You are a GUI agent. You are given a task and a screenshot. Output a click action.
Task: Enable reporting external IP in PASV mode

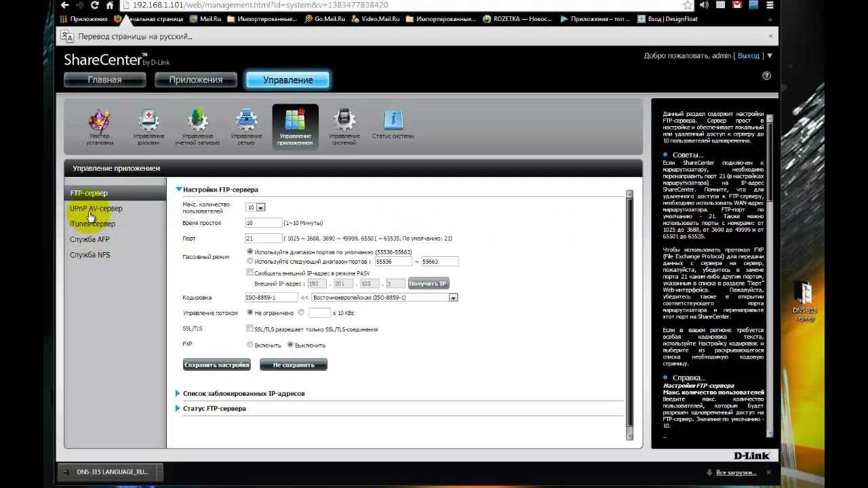tap(250, 272)
